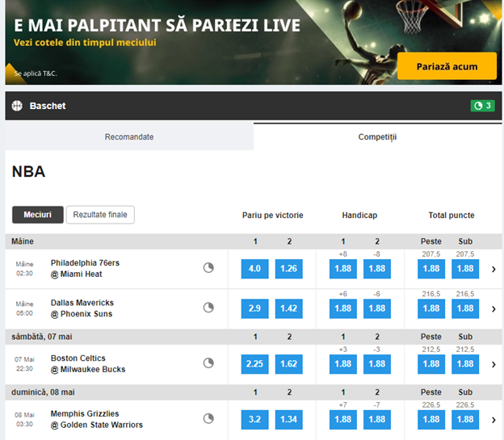Pick -8 handicap odds for Miami Heat
Screen dimensions: 504x440
[x=377, y=269]
